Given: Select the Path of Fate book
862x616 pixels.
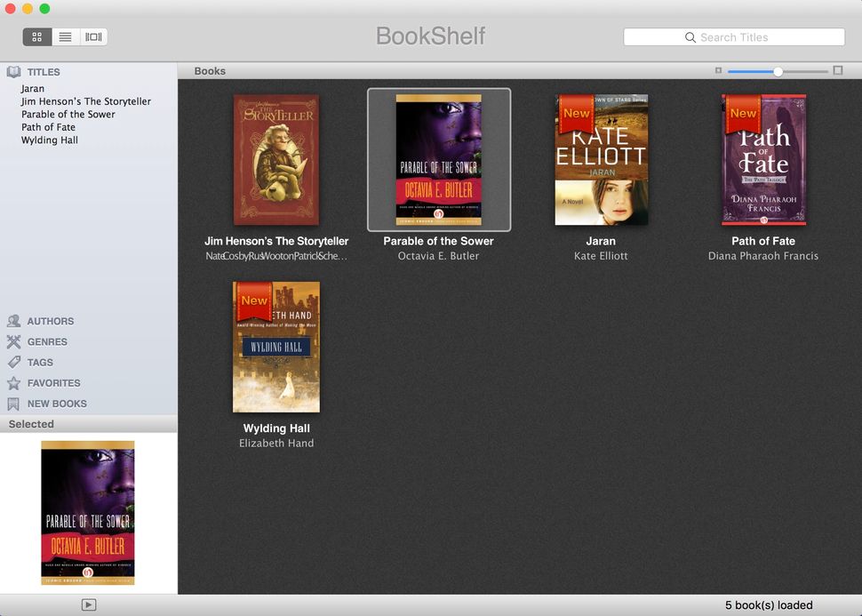Looking at the screenshot, I should pyautogui.click(x=764, y=159).
